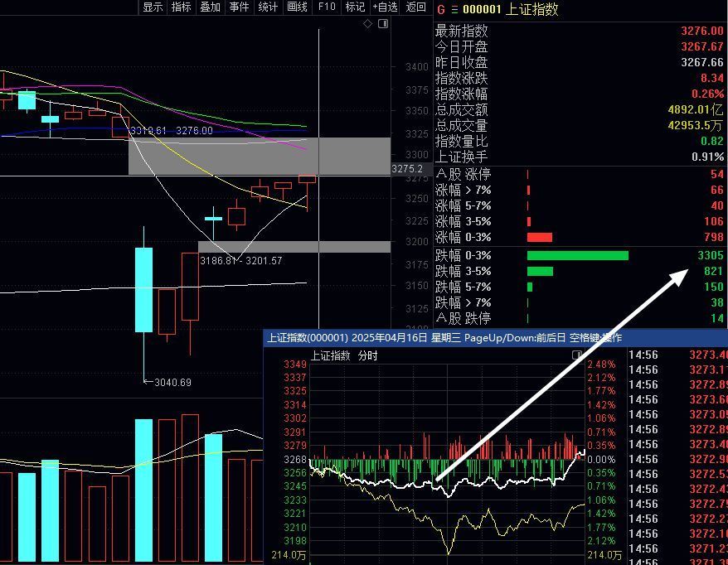Click the 叠加 overlay button
Screen dimensions: 728x565
click(x=210, y=7)
